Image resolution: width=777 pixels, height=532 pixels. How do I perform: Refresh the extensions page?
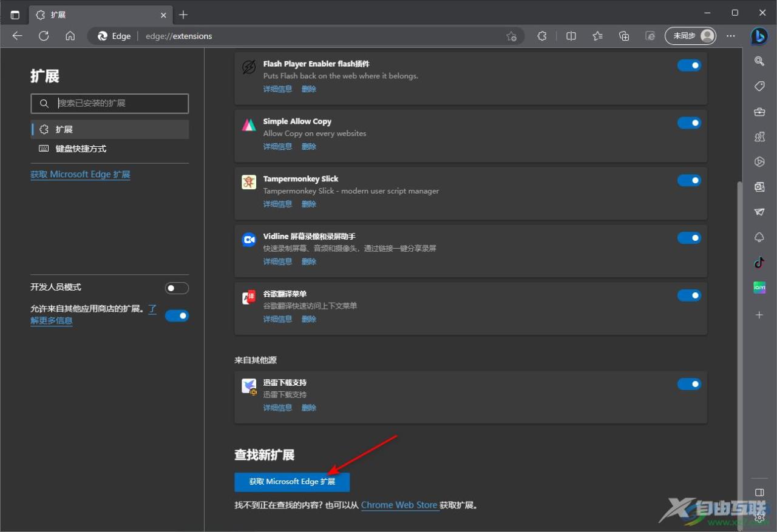click(44, 36)
